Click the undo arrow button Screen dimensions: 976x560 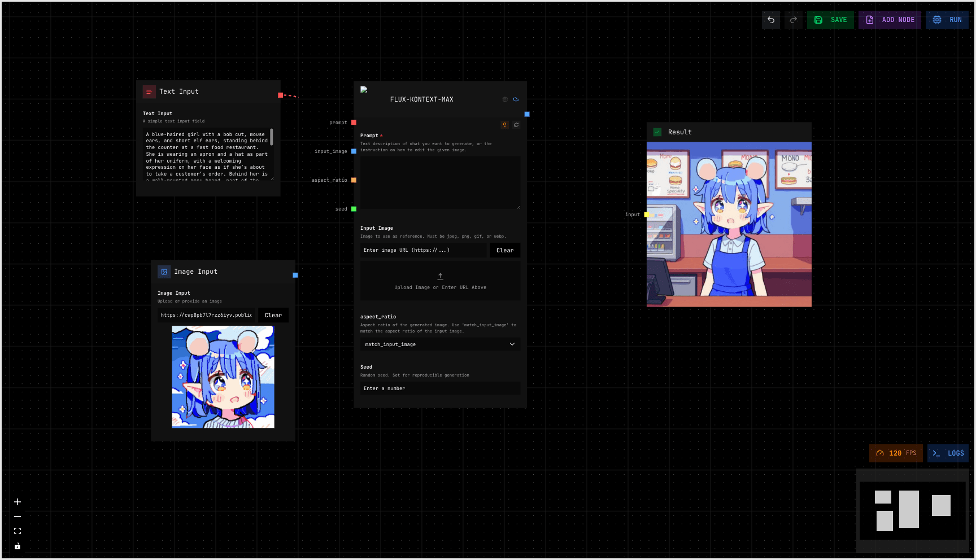770,20
